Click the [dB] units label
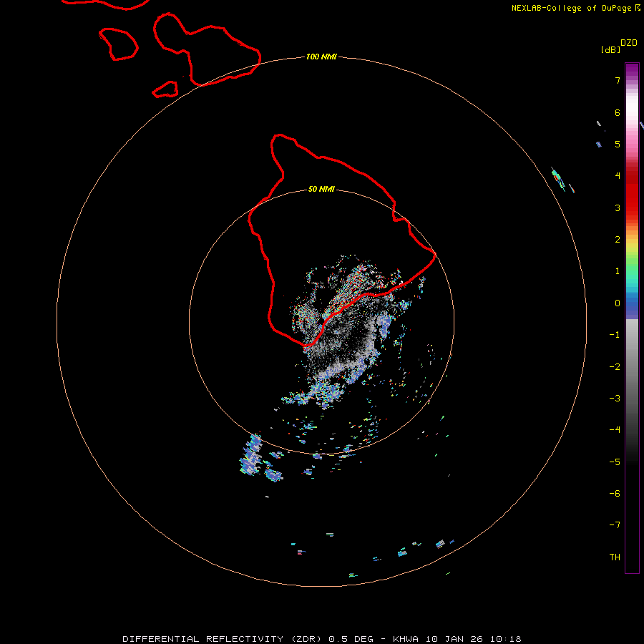This screenshot has width=644, height=644. [x=611, y=49]
